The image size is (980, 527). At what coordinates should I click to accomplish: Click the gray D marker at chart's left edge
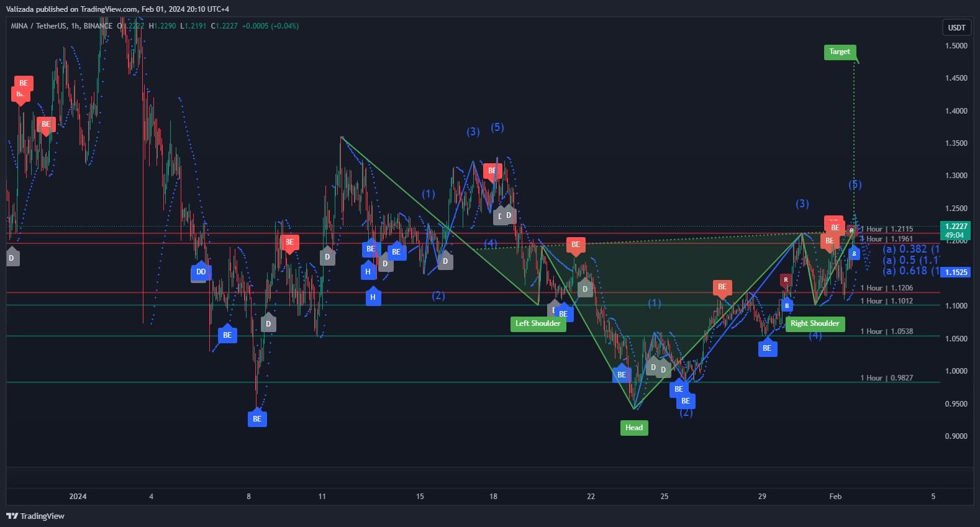click(12, 257)
